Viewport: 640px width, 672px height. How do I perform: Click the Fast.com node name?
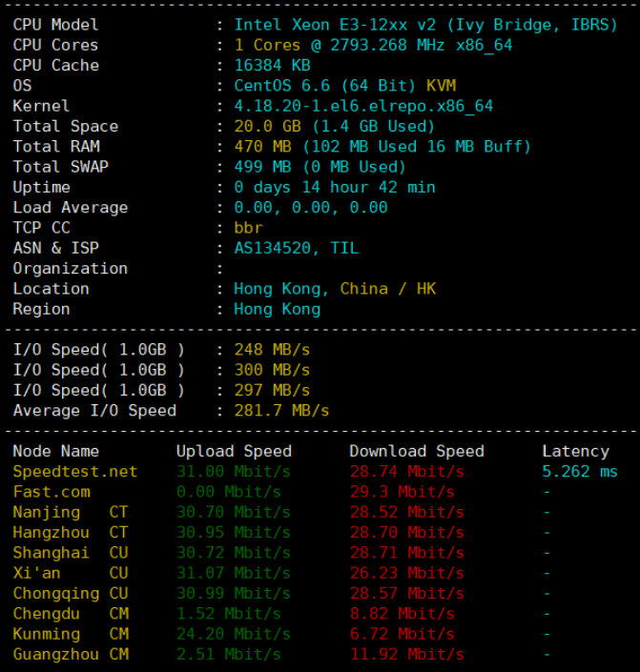[52, 492]
